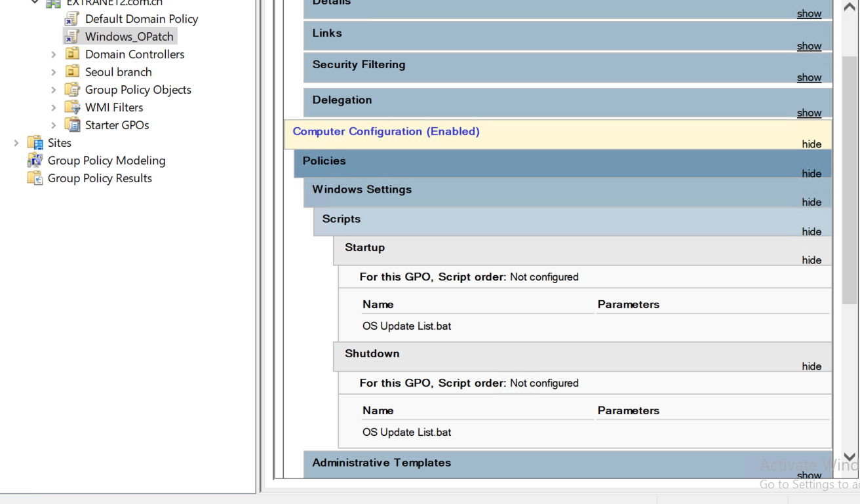Show the Administrative Templates section
Screen dimensions: 860x504
(x=809, y=475)
